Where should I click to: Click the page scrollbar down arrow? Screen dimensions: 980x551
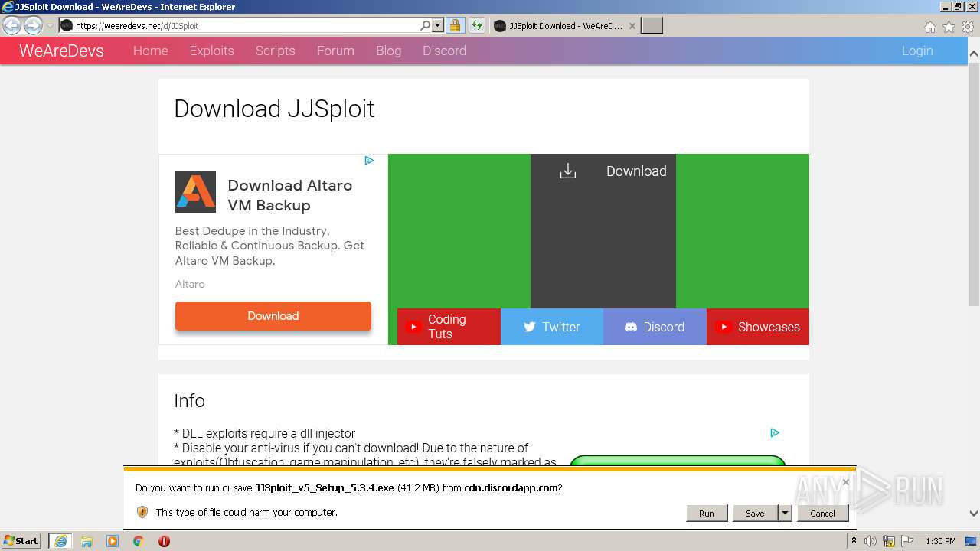tap(974, 514)
